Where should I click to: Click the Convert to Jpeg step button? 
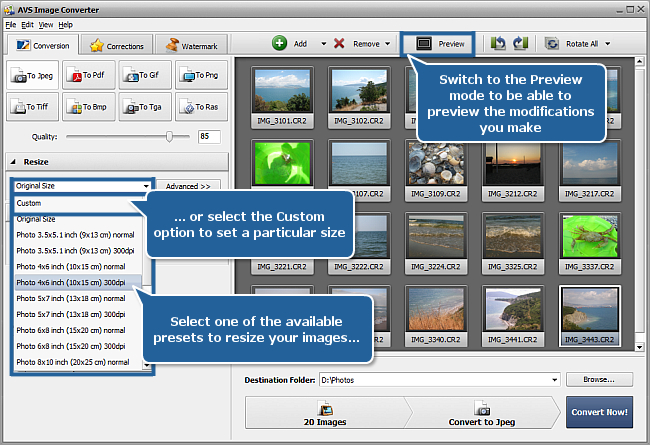482,413
